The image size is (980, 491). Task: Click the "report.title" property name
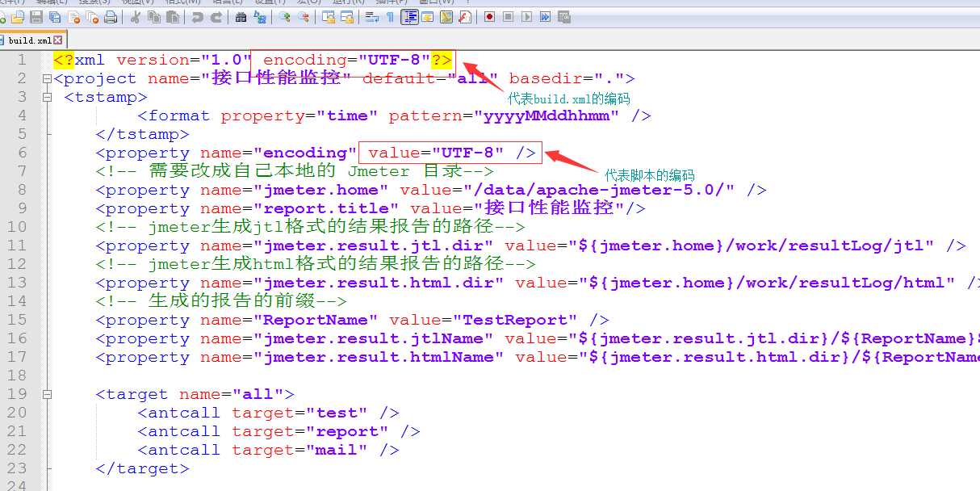click(x=326, y=208)
